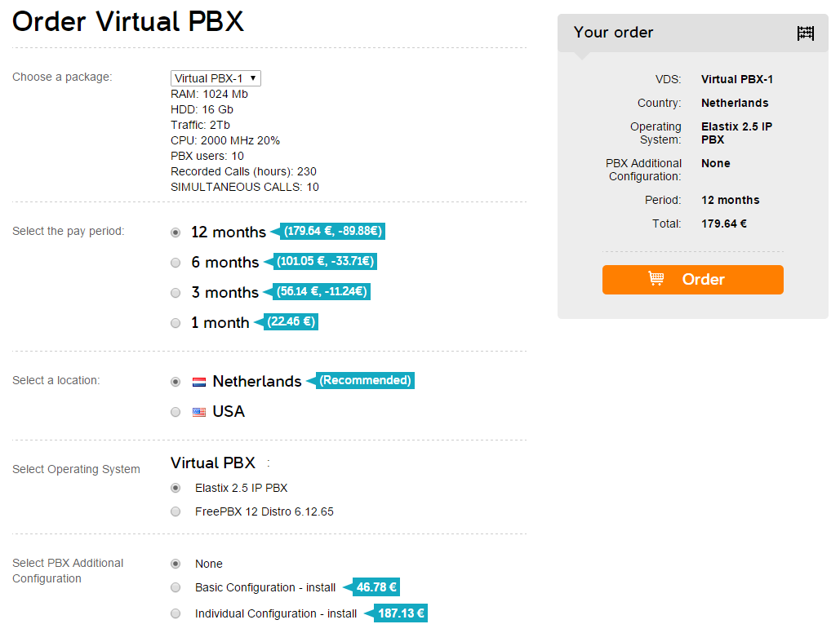Click the 46.78 € Basic Configuration price tag
Screen dimensions: 840x633
click(x=376, y=587)
